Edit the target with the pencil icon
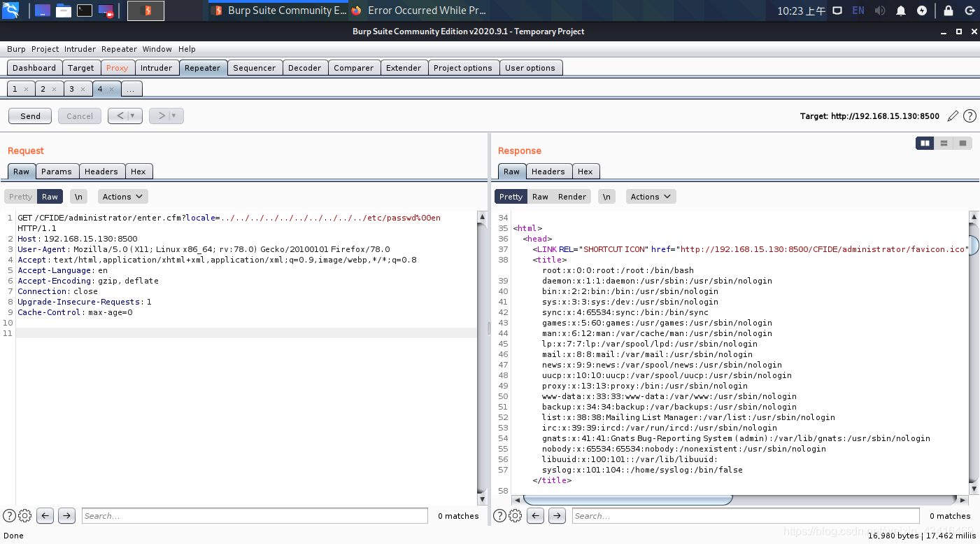This screenshot has width=980, height=544. pos(953,116)
